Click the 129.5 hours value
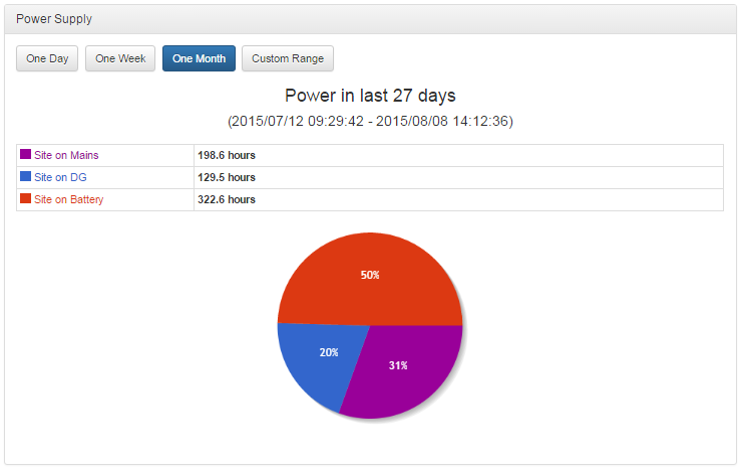Image resolution: width=740 pixels, height=470 pixels. pos(227,177)
